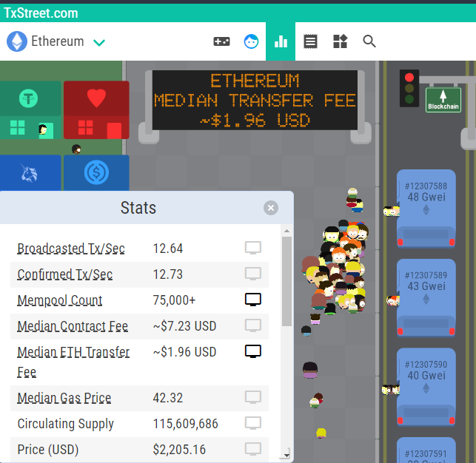Screen dimensions: 476x463
Task: Open the Confirmed Tx/Sec stat link
Action: 64,274
